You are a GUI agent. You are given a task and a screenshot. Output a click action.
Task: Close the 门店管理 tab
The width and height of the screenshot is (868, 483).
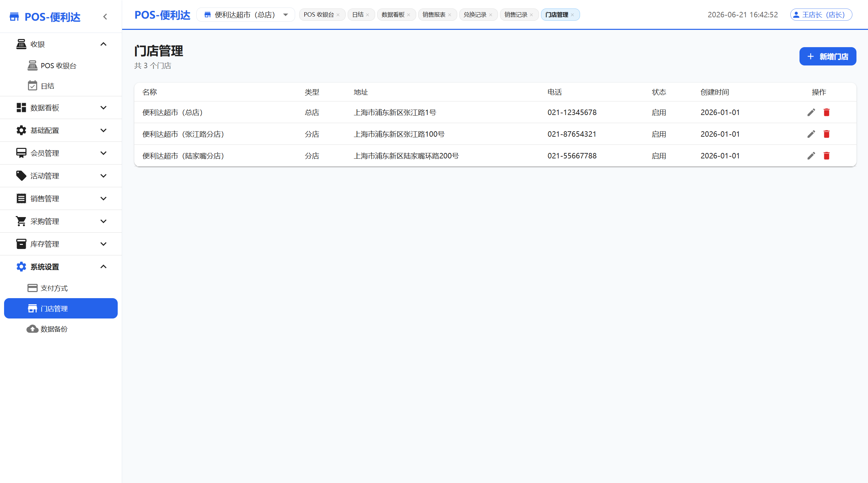[x=573, y=15]
